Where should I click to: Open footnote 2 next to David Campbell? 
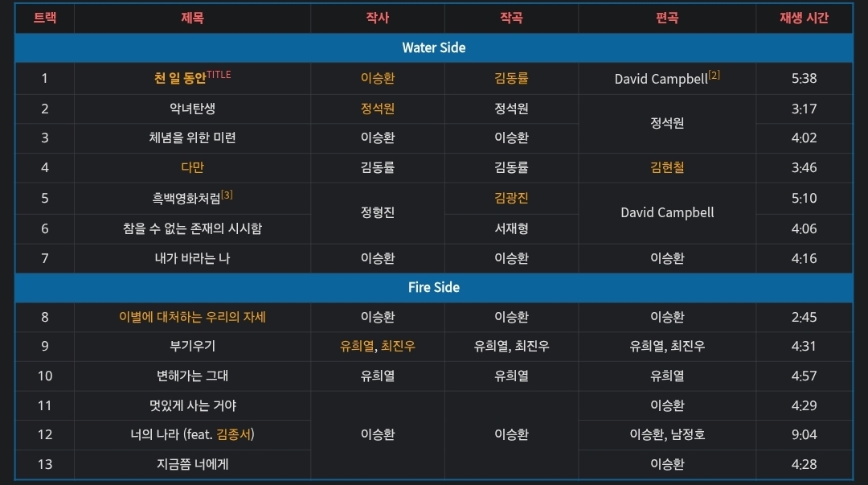pos(714,76)
